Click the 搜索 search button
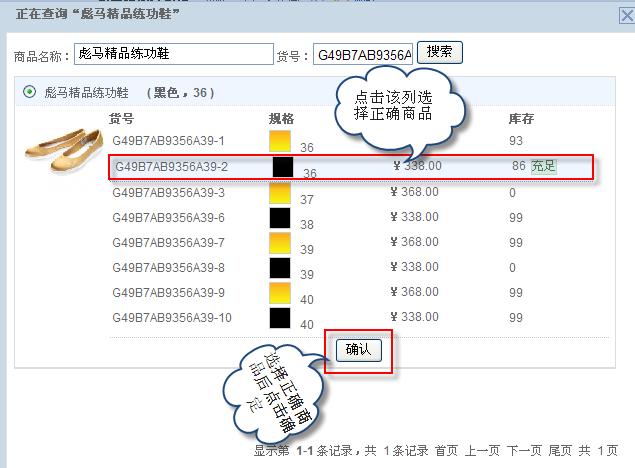 pyautogui.click(x=439, y=52)
